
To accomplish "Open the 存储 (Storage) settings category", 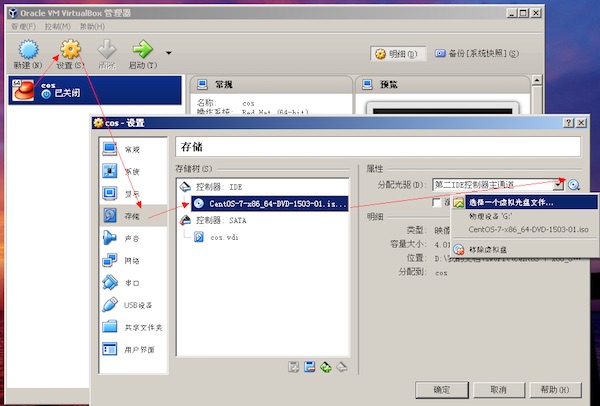I will tap(133, 216).
